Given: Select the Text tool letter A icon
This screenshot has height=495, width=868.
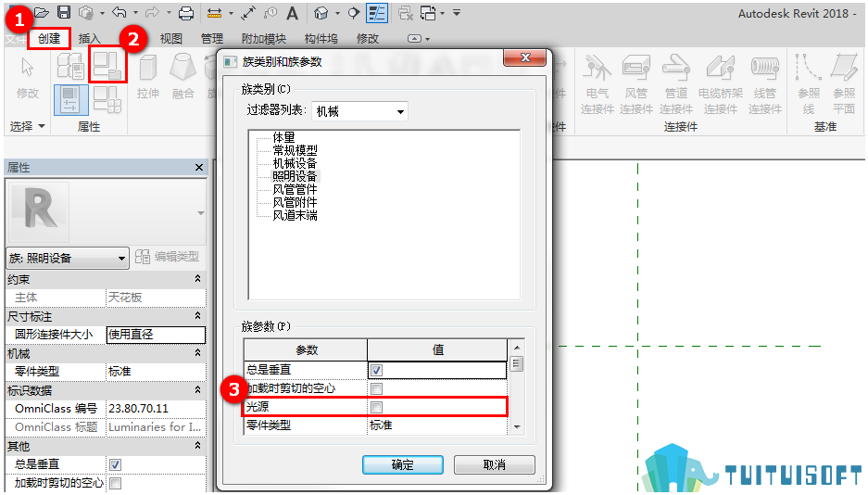Looking at the screenshot, I should 293,13.
